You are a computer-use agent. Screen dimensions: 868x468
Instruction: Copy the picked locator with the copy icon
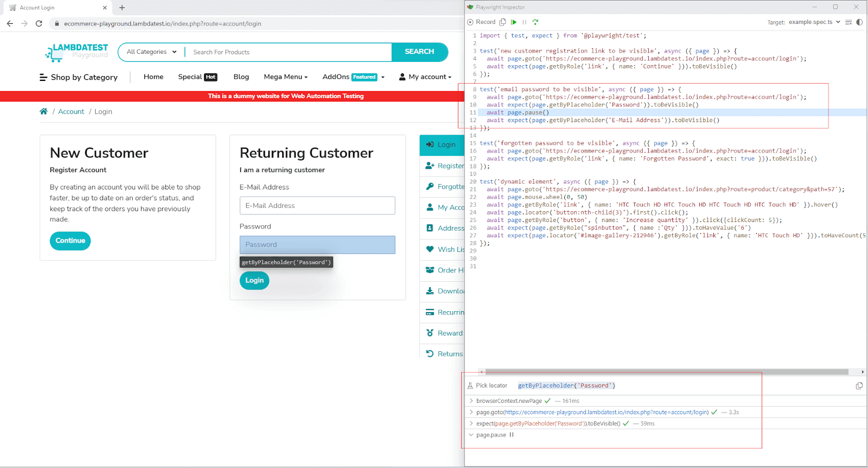pos(859,386)
